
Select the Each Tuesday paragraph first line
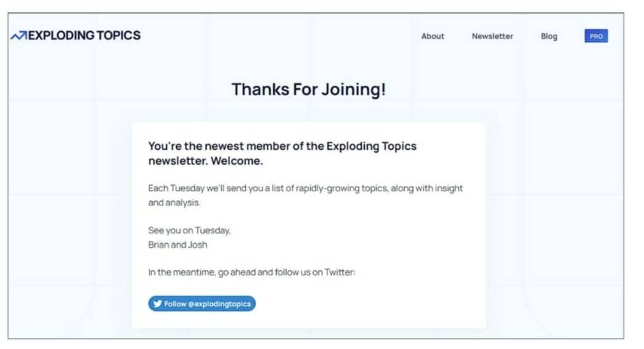point(305,188)
